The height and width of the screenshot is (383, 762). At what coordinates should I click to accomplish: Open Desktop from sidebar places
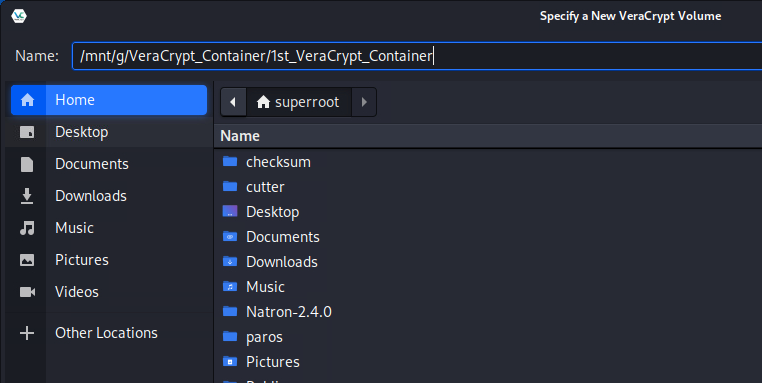tap(109, 132)
